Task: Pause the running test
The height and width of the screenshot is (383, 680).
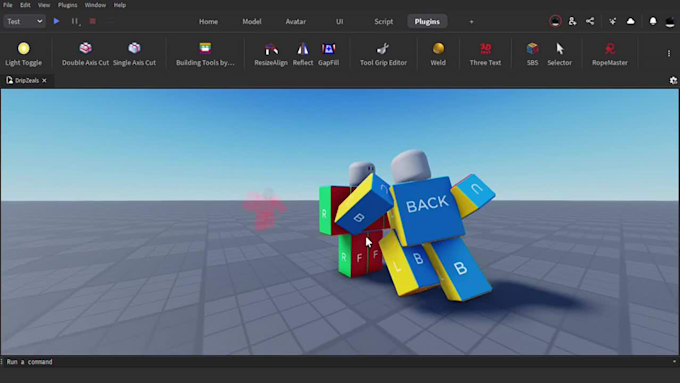Action: coord(75,21)
